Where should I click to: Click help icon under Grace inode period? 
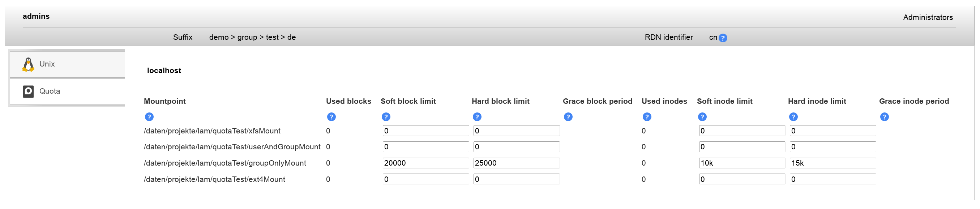point(884,117)
